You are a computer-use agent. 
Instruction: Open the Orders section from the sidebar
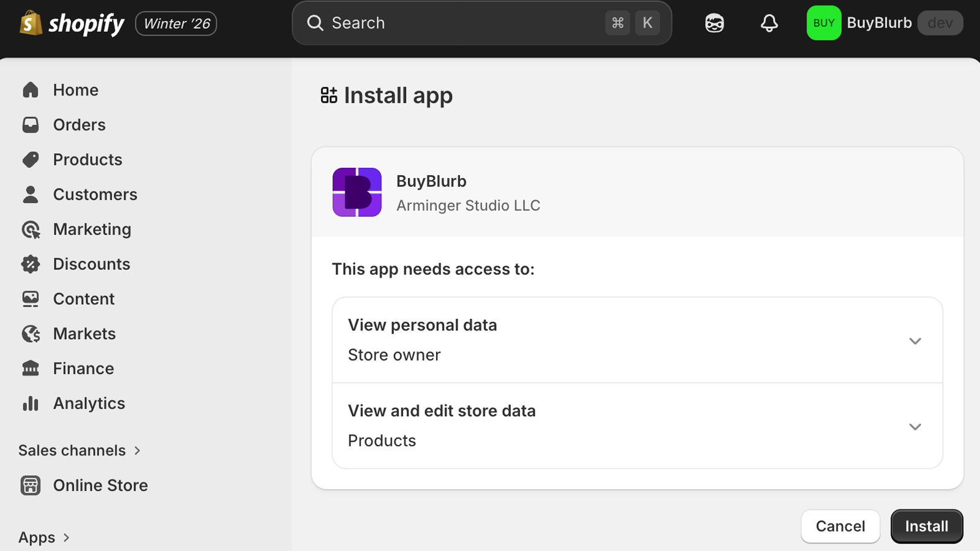point(79,124)
